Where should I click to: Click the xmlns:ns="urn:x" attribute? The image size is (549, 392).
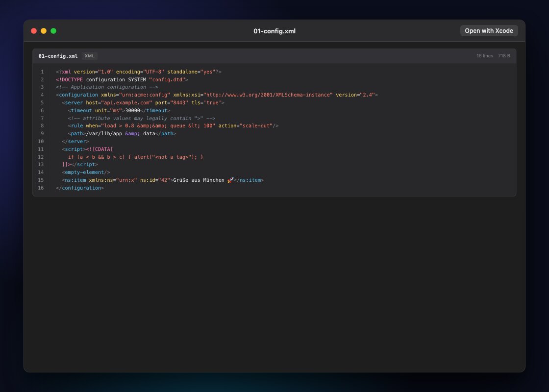[x=113, y=180]
